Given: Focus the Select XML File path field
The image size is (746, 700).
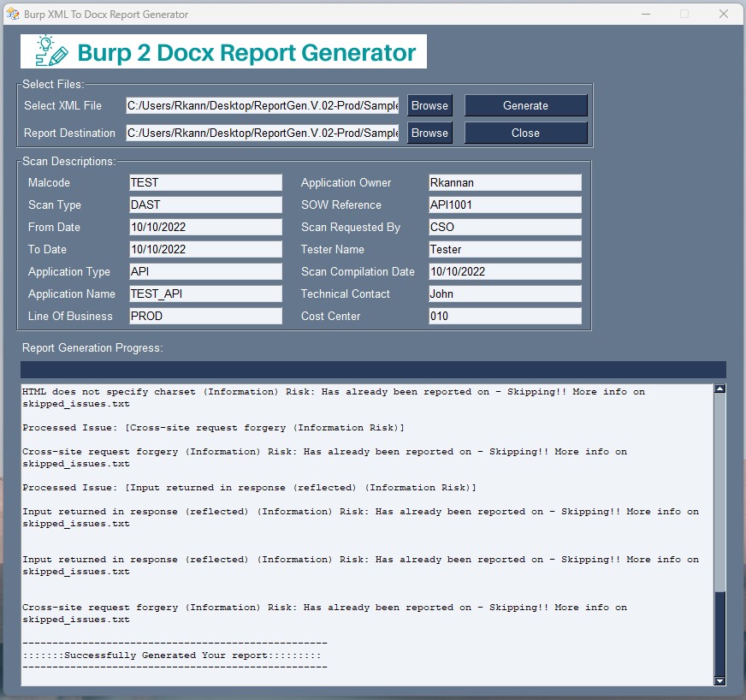Looking at the screenshot, I should pos(262,105).
